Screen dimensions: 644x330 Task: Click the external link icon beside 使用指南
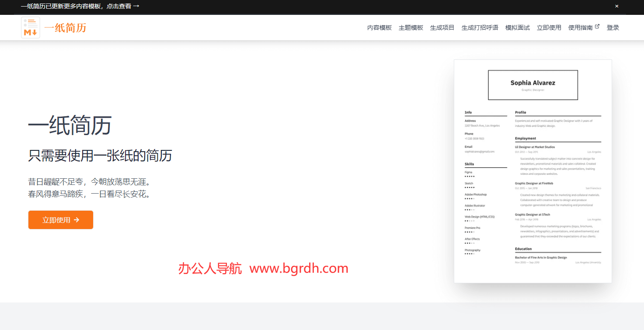597,27
